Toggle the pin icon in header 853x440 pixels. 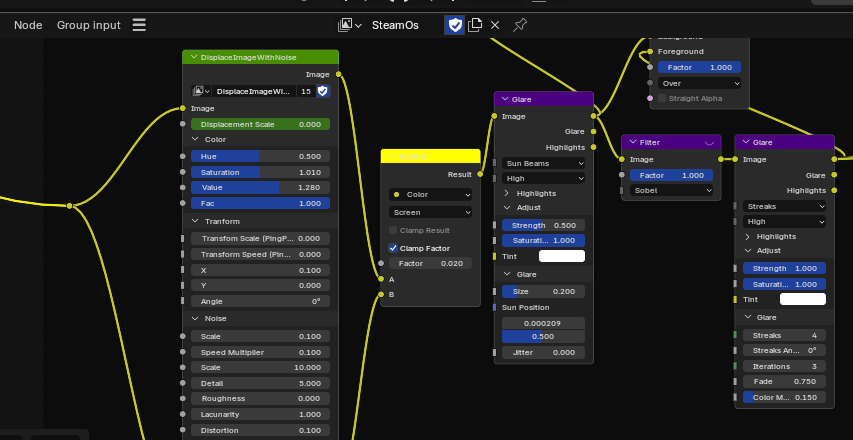[x=520, y=25]
